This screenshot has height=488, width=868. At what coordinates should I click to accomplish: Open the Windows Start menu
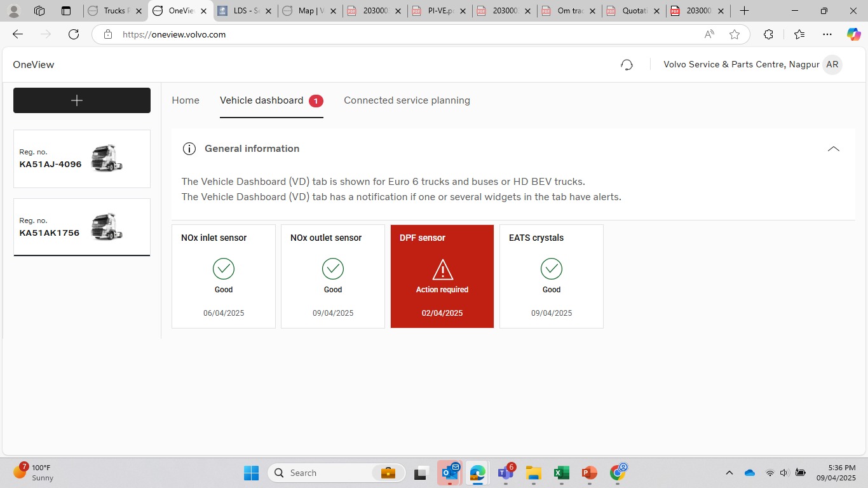coord(251,473)
